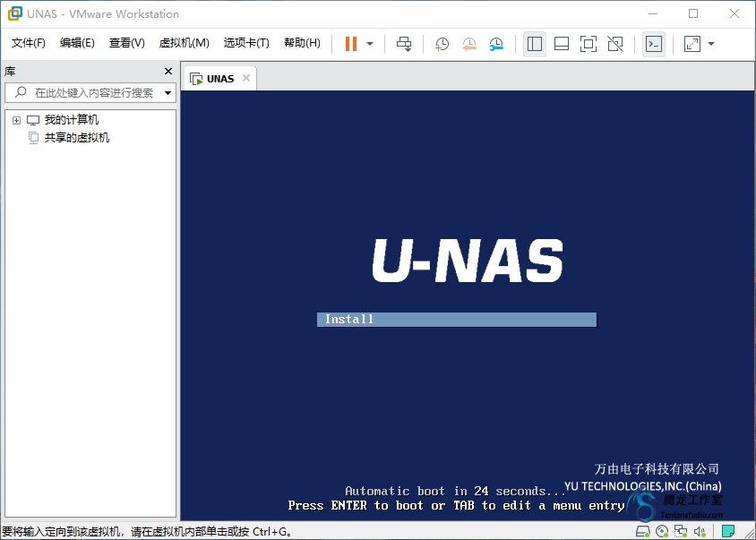Open the stretch guest display dropdown

point(711,44)
